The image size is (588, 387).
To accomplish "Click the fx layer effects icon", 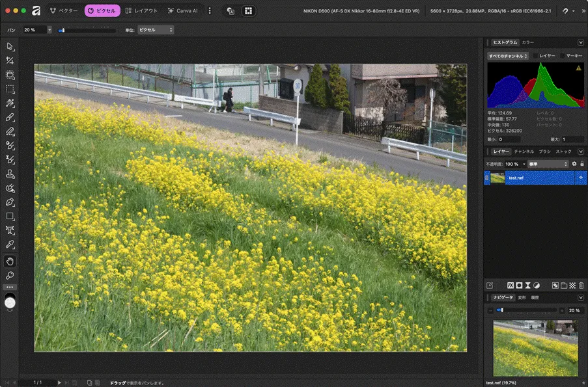I will click(x=511, y=285).
